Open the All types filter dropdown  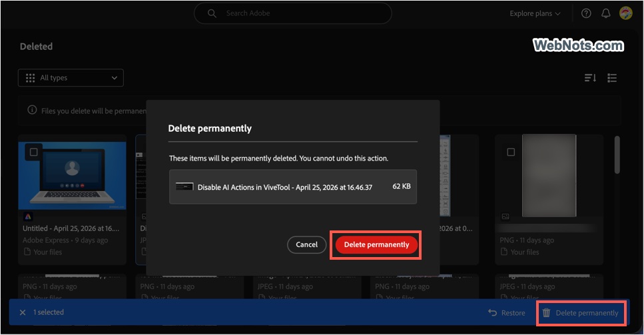[x=71, y=78]
